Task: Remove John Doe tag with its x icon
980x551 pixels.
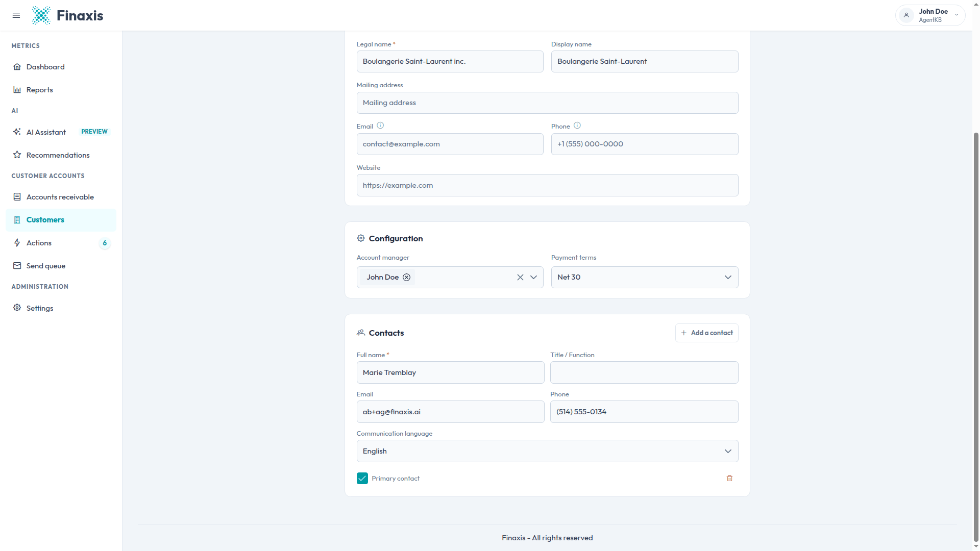Action: tap(406, 277)
